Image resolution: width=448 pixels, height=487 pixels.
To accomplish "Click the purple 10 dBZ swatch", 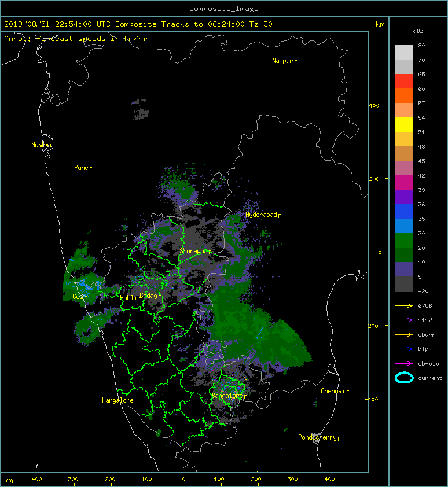I will [x=404, y=269].
